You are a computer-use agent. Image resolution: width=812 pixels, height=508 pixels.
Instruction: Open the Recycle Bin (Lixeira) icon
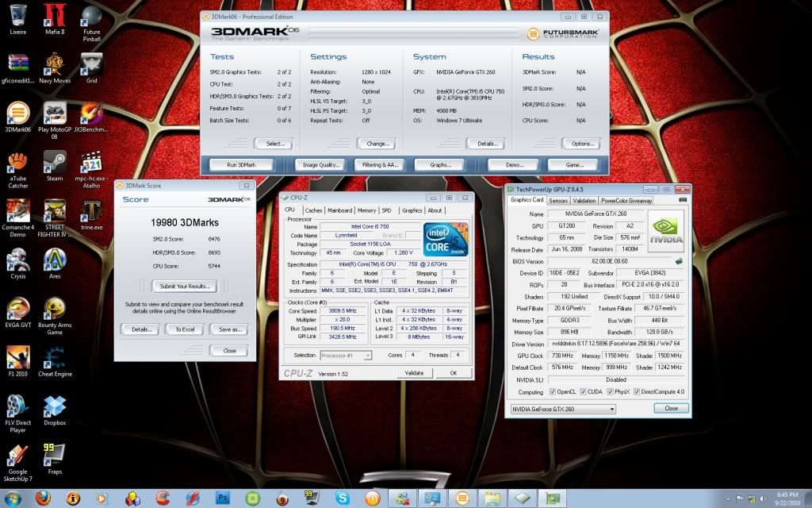tap(17, 19)
